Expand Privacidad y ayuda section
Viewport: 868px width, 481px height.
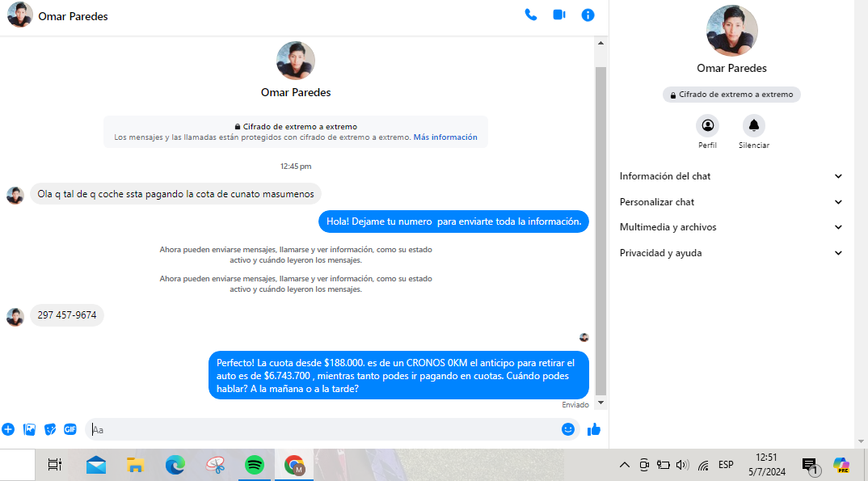[731, 253]
